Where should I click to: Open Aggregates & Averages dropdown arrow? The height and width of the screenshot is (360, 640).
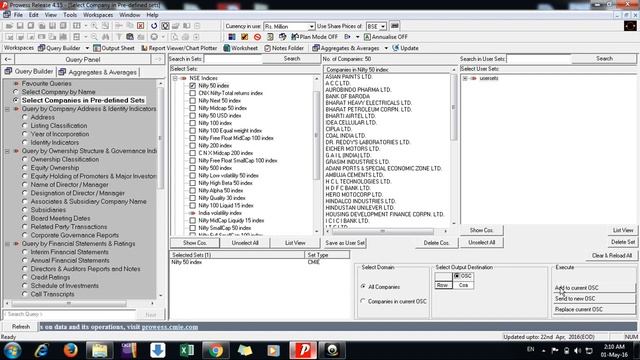[386, 48]
